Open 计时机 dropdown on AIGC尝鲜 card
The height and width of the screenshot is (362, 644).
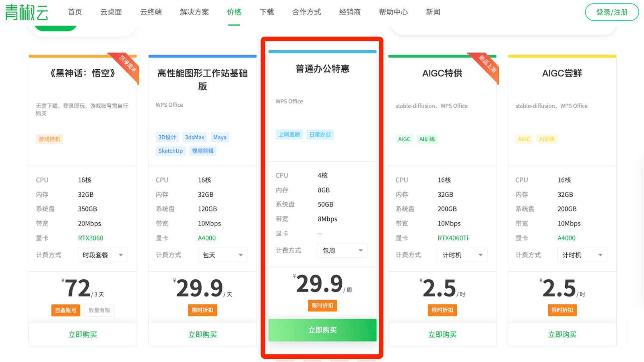tap(582, 255)
